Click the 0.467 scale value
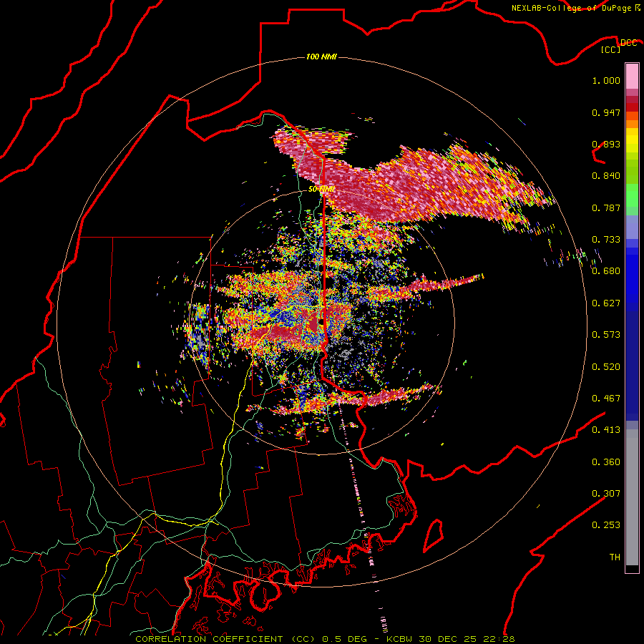Screen dimensions: 644x644 click(606, 399)
